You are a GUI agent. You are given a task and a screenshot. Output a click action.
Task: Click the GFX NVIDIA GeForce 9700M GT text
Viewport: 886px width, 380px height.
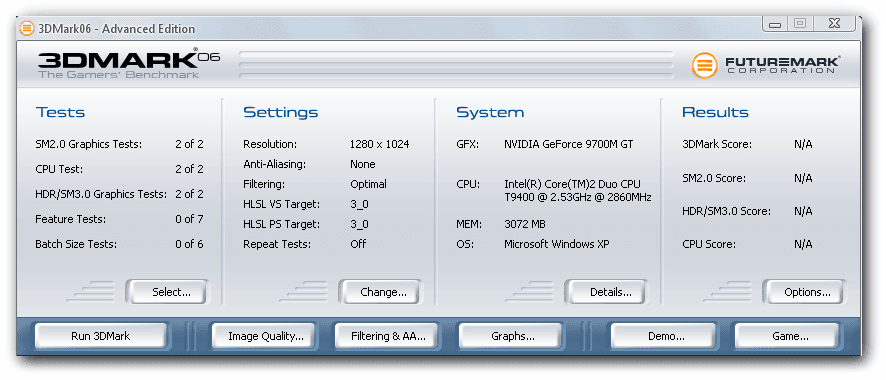click(568, 145)
